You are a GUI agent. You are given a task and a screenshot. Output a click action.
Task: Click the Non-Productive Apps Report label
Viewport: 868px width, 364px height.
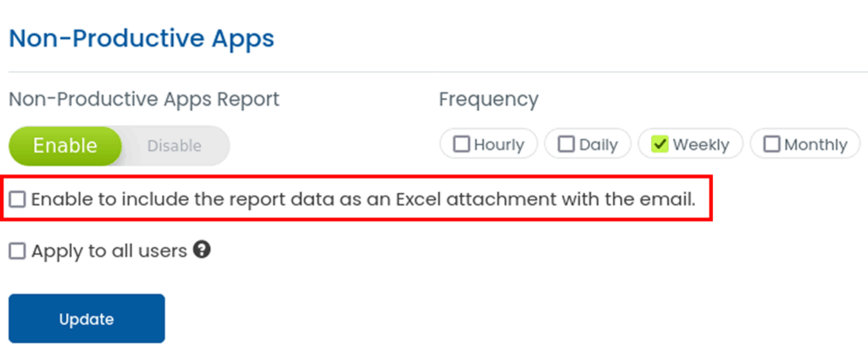(144, 99)
